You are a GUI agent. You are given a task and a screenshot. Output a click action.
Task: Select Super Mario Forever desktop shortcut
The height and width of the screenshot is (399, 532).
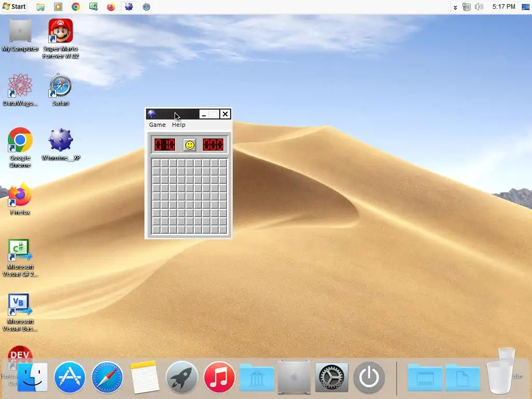click(60, 38)
